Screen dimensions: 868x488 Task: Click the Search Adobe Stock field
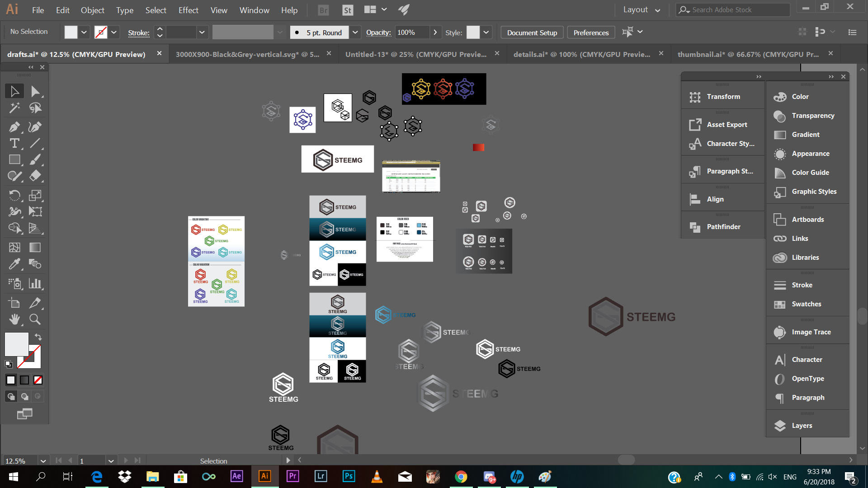[733, 9]
